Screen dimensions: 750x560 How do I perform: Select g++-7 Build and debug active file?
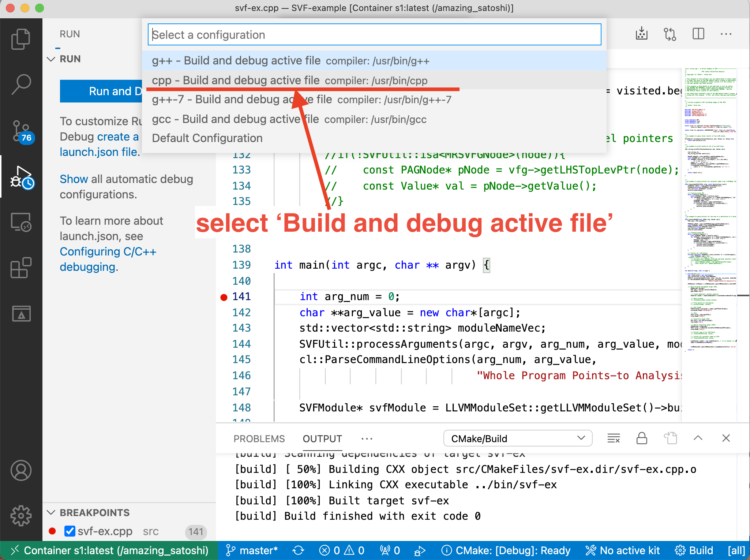[x=374, y=100]
